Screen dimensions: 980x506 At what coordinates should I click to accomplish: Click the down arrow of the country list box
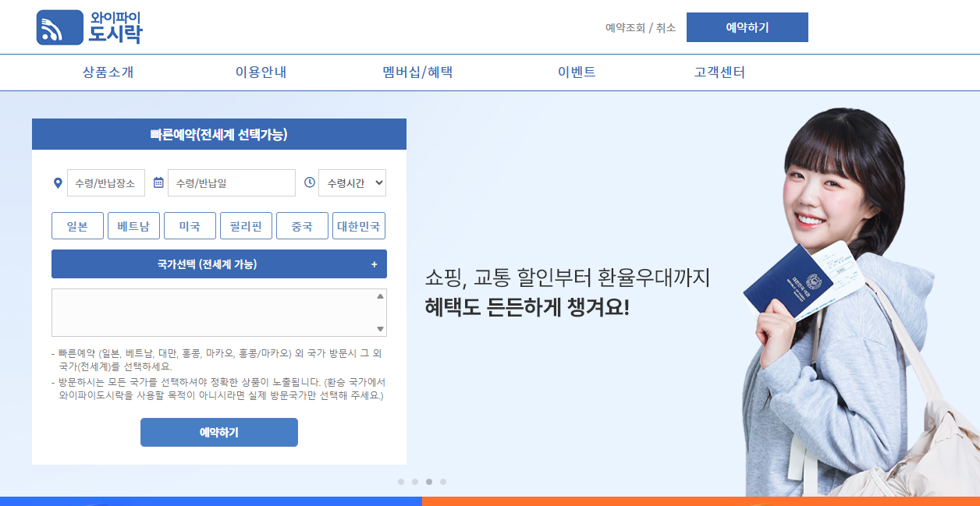pos(381,329)
